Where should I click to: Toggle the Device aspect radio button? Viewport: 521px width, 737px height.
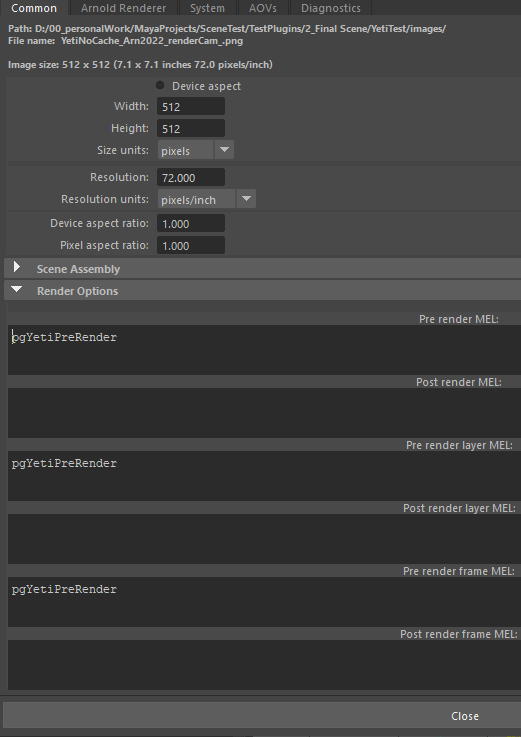pyautogui.click(x=160, y=86)
